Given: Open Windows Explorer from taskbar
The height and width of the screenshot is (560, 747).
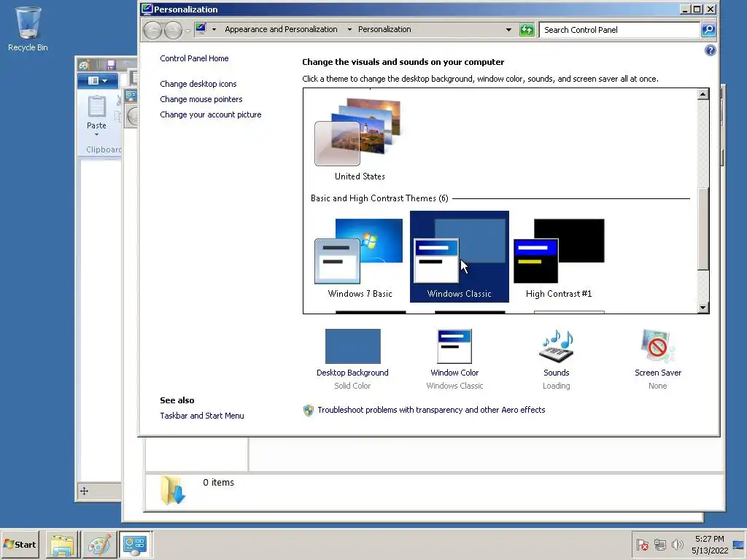Looking at the screenshot, I should pyautogui.click(x=63, y=544).
